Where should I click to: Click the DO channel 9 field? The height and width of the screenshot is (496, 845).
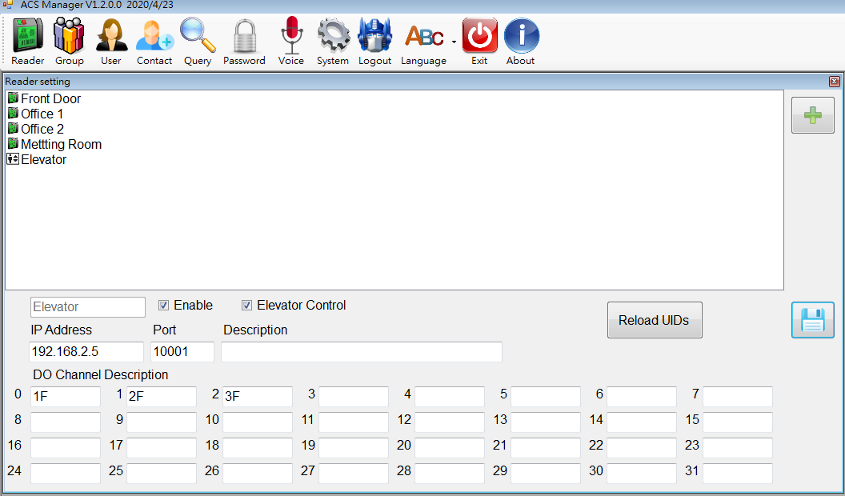click(161, 422)
